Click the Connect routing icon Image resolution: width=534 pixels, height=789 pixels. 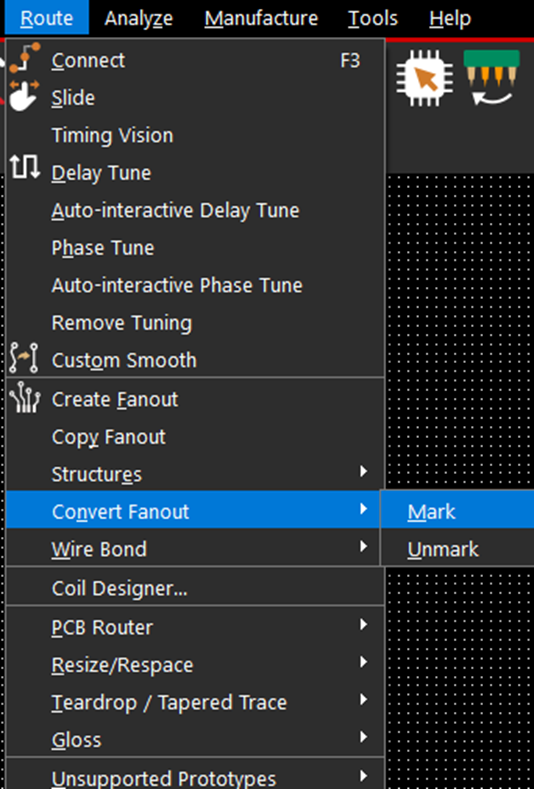click(25, 58)
